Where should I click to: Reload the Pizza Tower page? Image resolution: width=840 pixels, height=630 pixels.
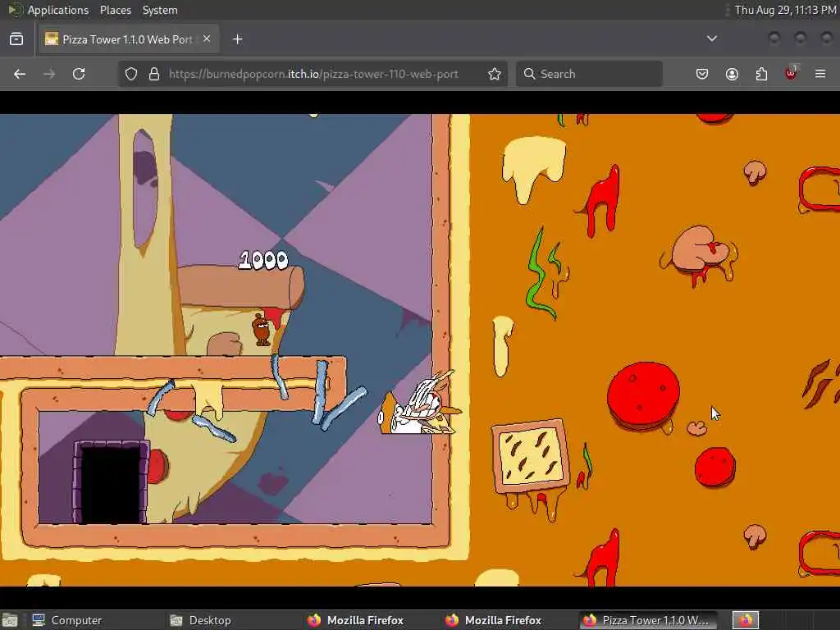coord(79,74)
